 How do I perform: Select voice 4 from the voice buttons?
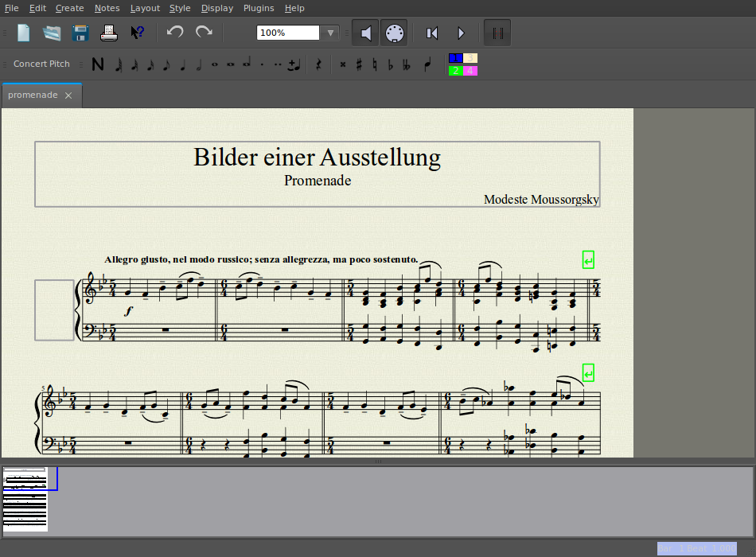click(x=471, y=71)
